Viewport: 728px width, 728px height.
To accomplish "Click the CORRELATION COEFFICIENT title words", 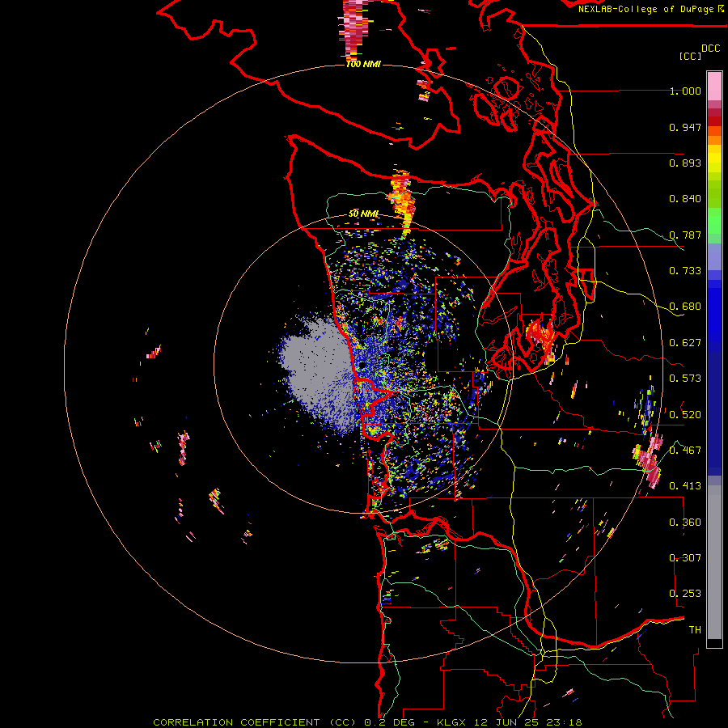I will point(236,722).
